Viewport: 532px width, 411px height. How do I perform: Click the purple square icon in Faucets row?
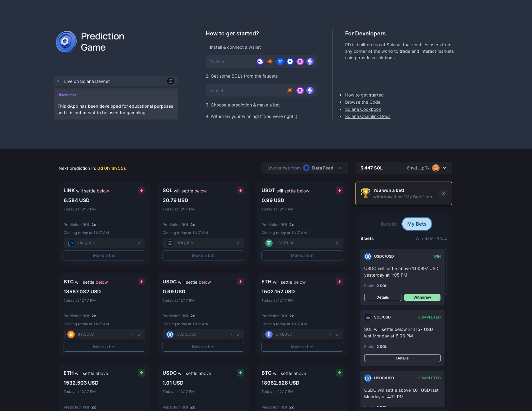[x=300, y=90]
